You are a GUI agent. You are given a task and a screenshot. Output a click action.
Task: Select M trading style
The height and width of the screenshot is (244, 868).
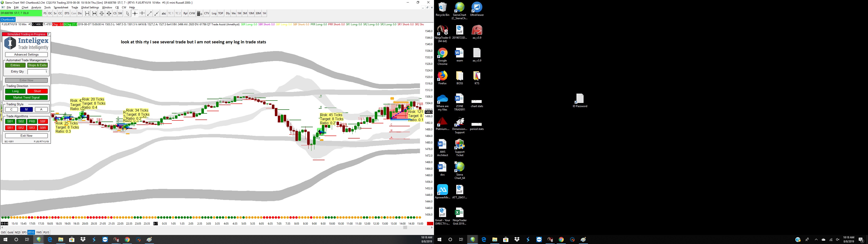pos(26,110)
